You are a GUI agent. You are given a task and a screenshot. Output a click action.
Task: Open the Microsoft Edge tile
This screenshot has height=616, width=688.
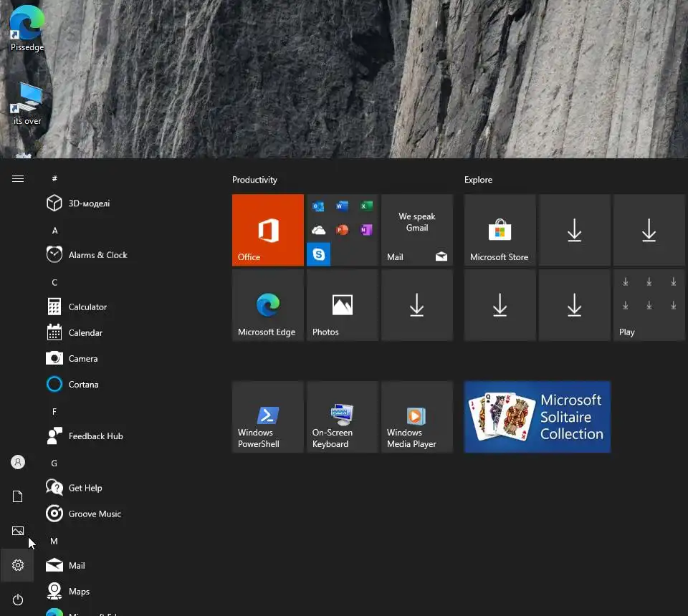click(267, 305)
